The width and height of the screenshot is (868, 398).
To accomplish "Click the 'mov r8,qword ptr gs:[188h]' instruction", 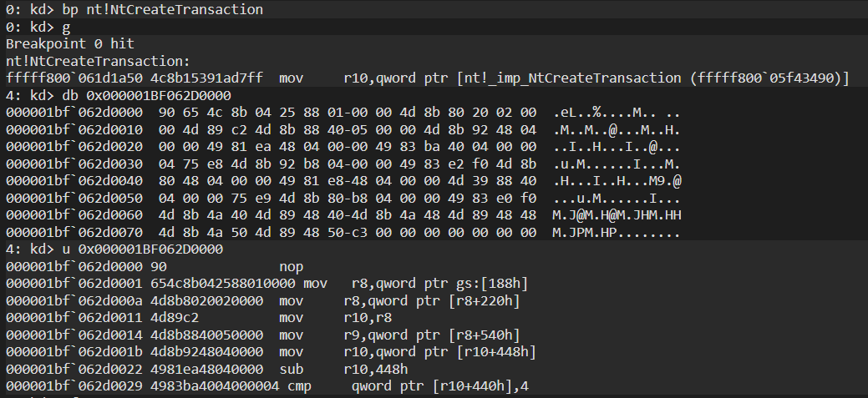I will [x=416, y=284].
